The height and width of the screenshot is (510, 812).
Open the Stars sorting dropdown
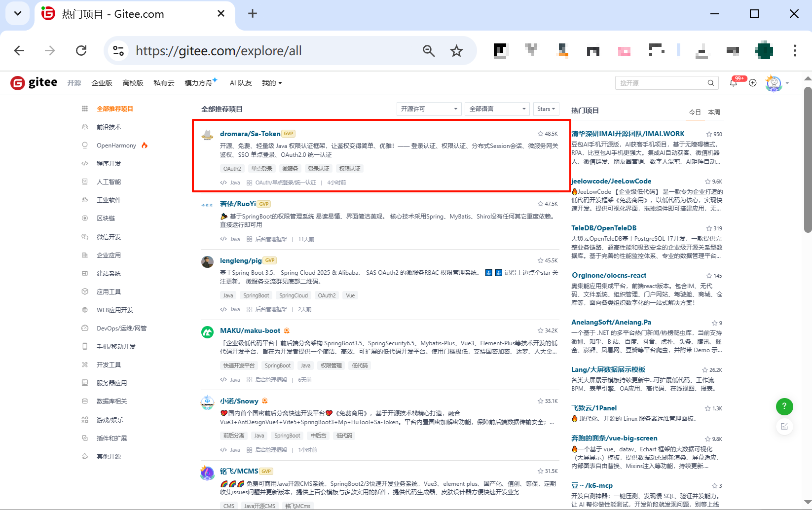click(x=546, y=109)
